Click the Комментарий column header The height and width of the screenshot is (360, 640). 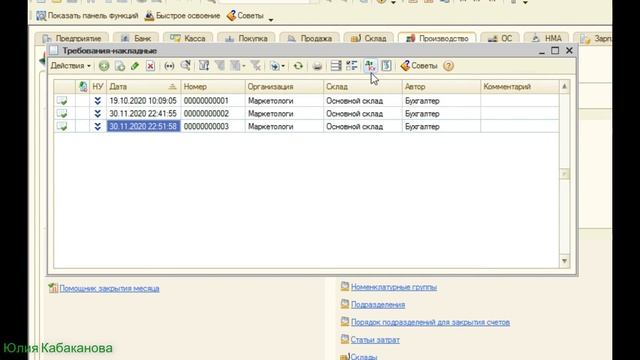[520, 87]
